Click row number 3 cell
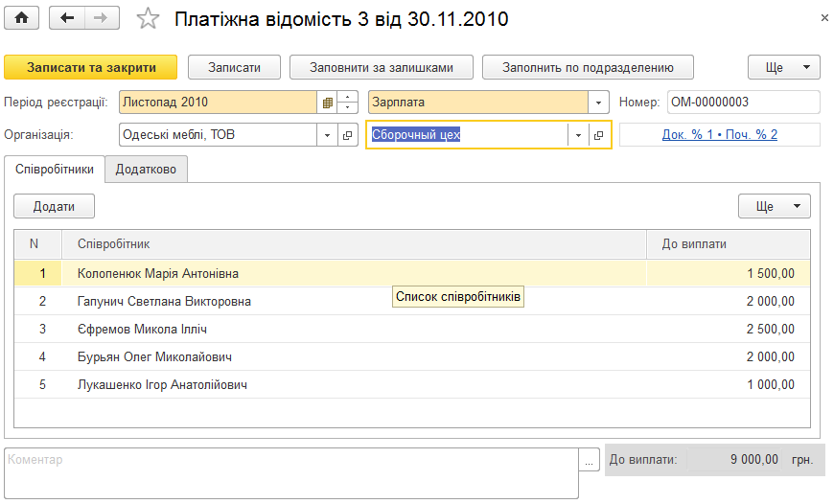Screen dimensions: 834x504 pyautogui.click(x=37, y=329)
